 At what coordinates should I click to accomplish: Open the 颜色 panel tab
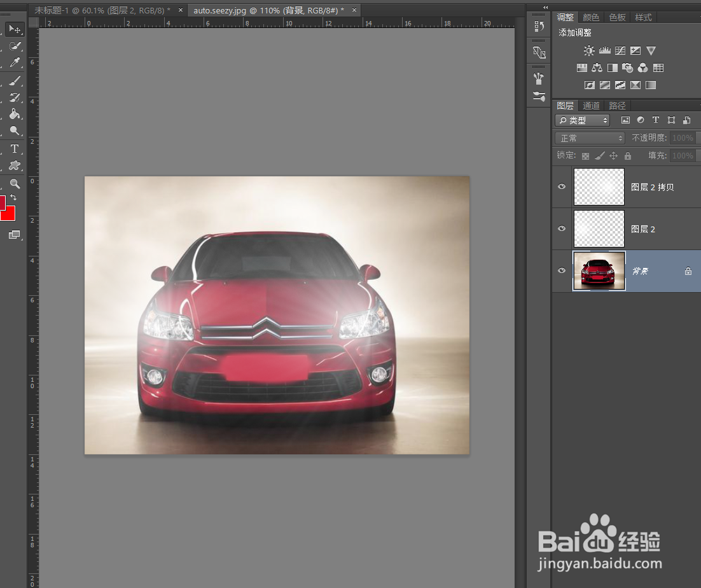(591, 17)
